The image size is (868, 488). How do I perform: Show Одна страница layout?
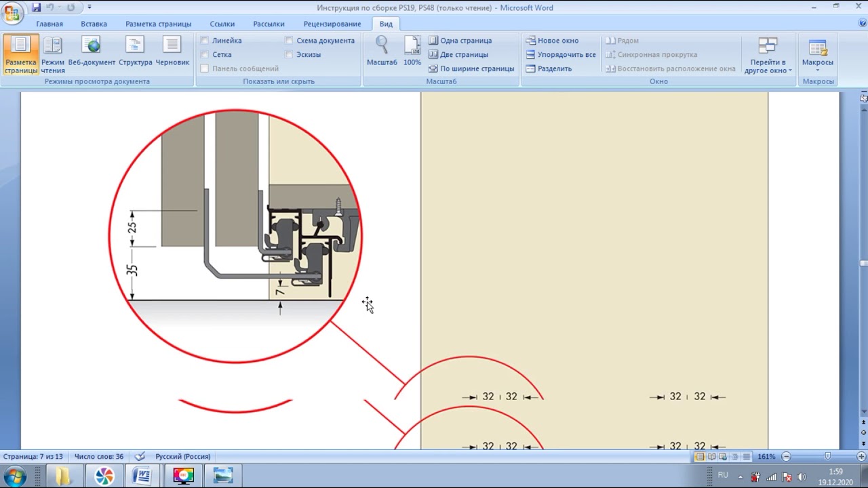460,41
